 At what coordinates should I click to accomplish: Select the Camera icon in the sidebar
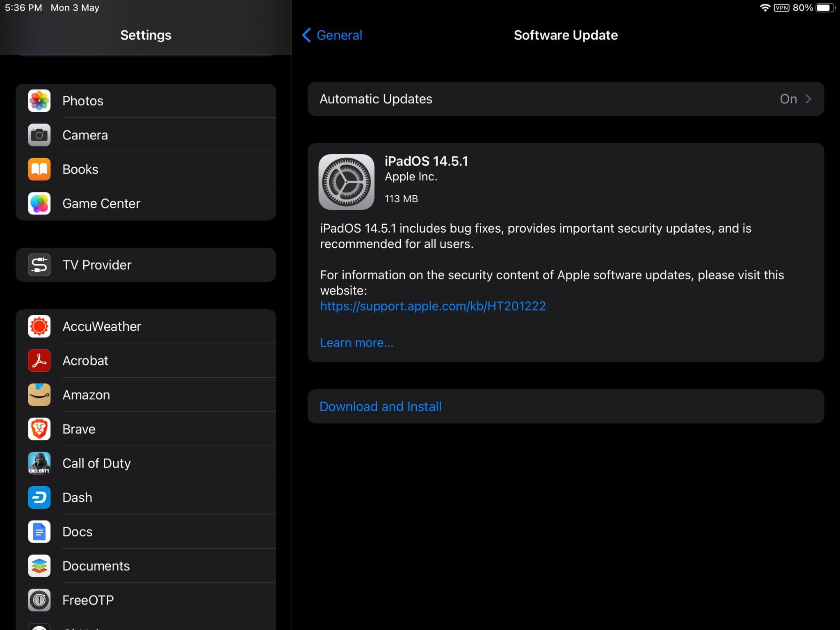[39, 135]
